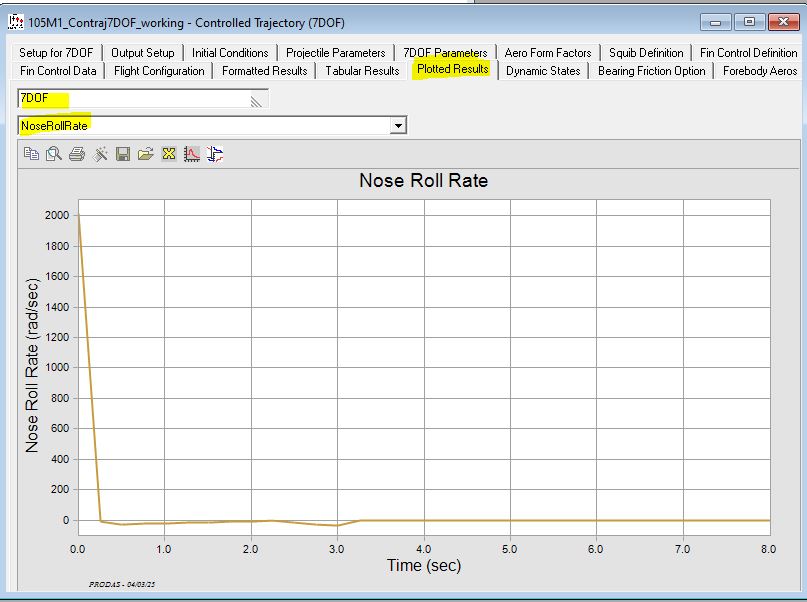Viewport: 807px width, 602px height.
Task: Click the Print chart icon
Action: pyautogui.click(x=77, y=154)
